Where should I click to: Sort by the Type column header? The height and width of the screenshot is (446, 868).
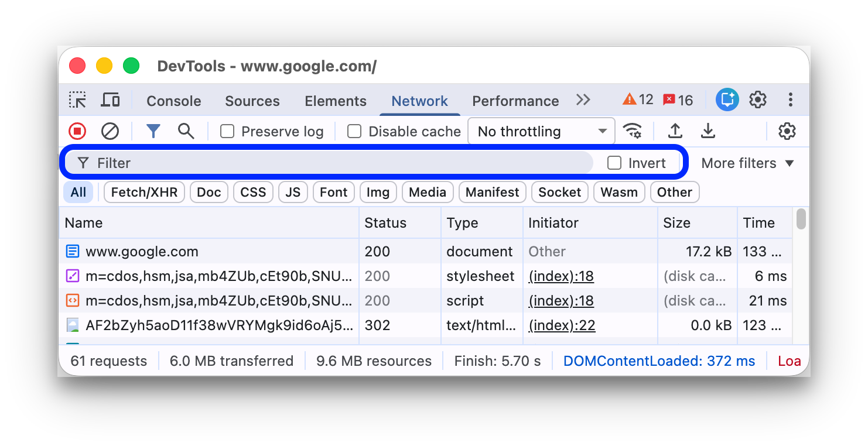coord(482,223)
